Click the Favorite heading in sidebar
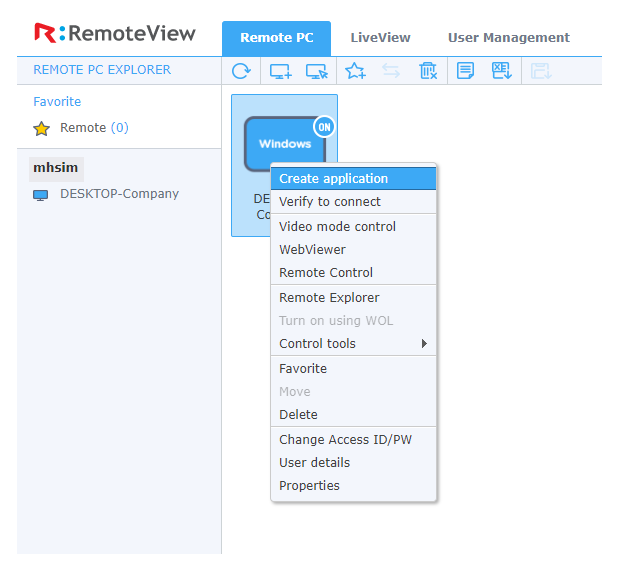The height and width of the screenshot is (575, 629). [x=57, y=102]
